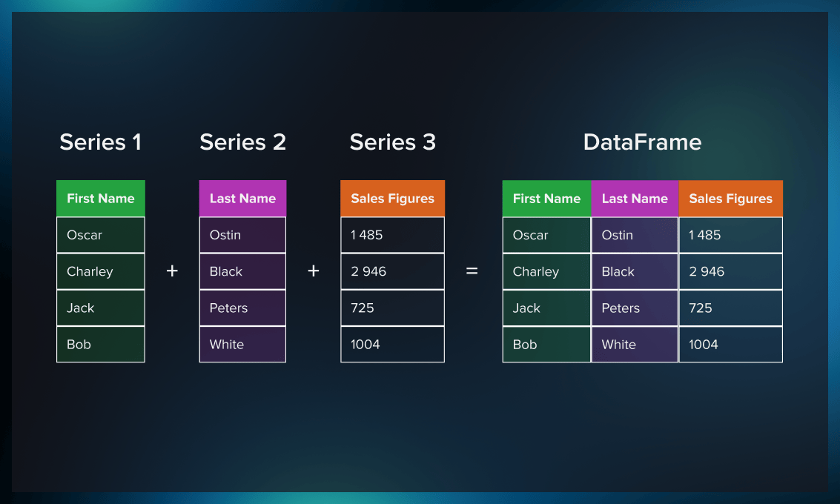Click the Ostin cell in Series 2
The image size is (840, 504).
click(x=242, y=235)
